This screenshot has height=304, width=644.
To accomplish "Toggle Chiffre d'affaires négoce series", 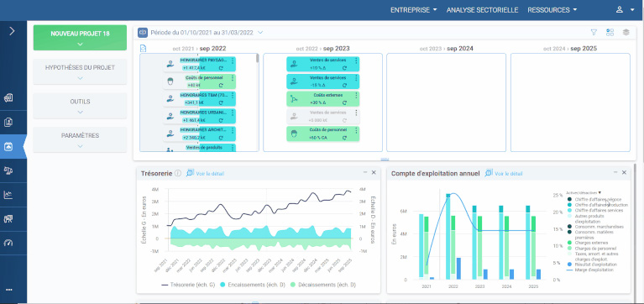I will click(594, 199).
